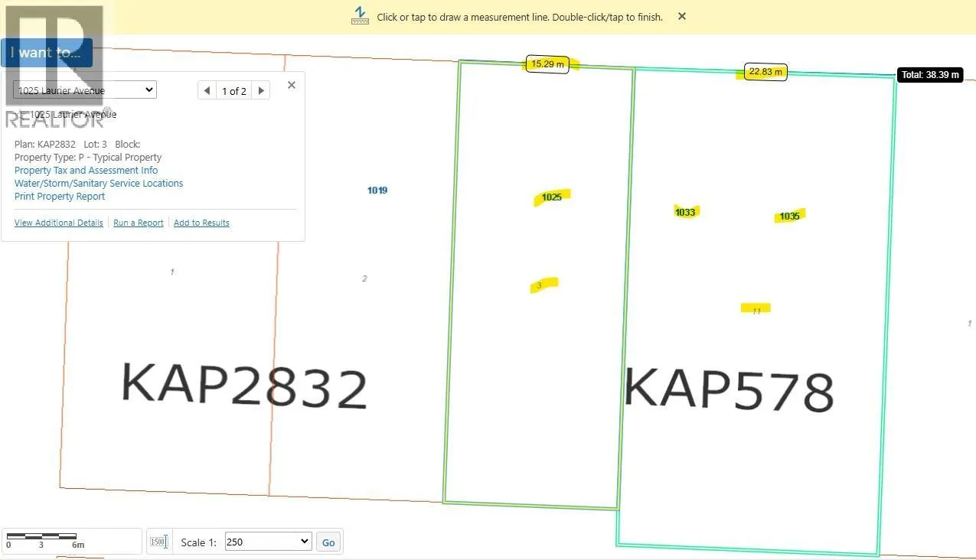976x560 pixels.
Task: Click the scale input icon beside Scale 1:
Action: (158, 542)
